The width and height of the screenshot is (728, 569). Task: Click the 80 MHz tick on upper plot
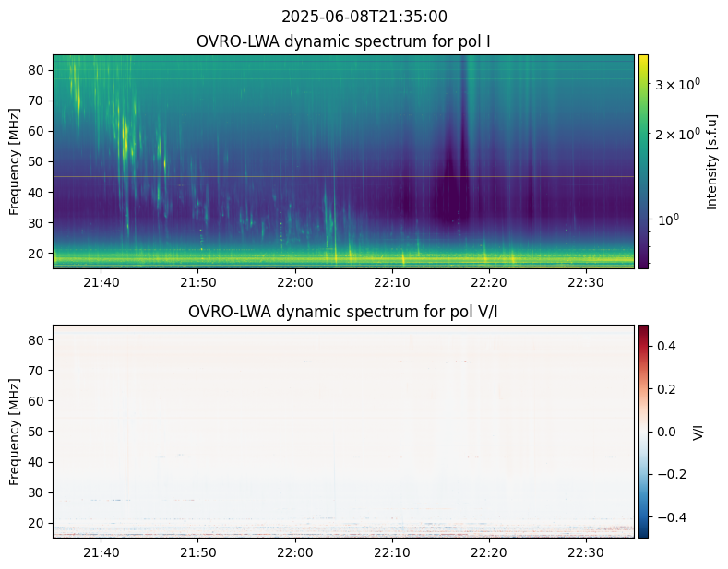(39, 70)
